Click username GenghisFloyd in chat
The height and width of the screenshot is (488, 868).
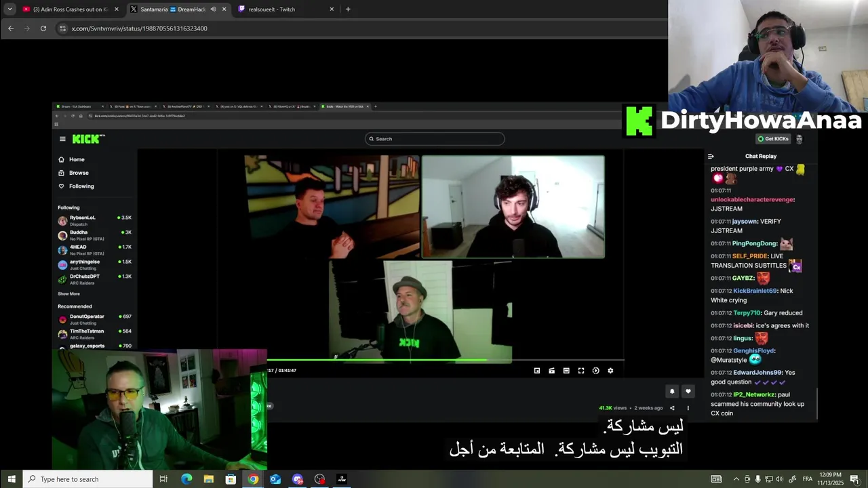(x=753, y=351)
